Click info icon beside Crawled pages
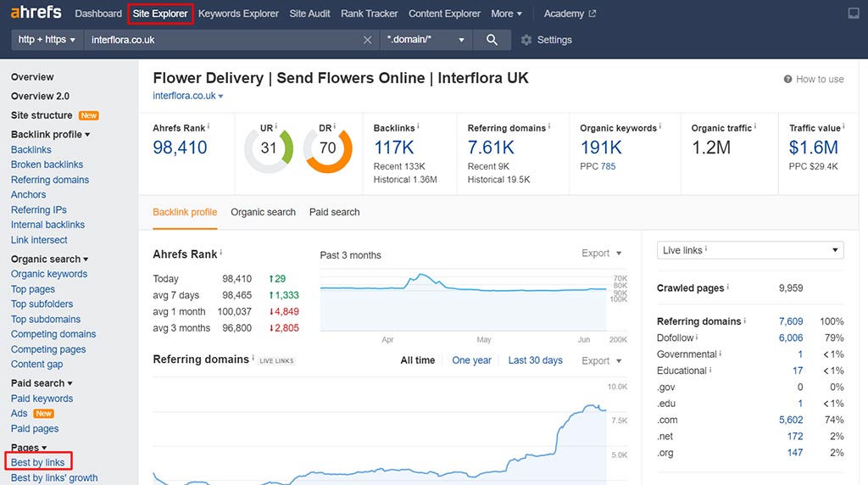This screenshot has height=485, width=868. pyautogui.click(x=727, y=287)
